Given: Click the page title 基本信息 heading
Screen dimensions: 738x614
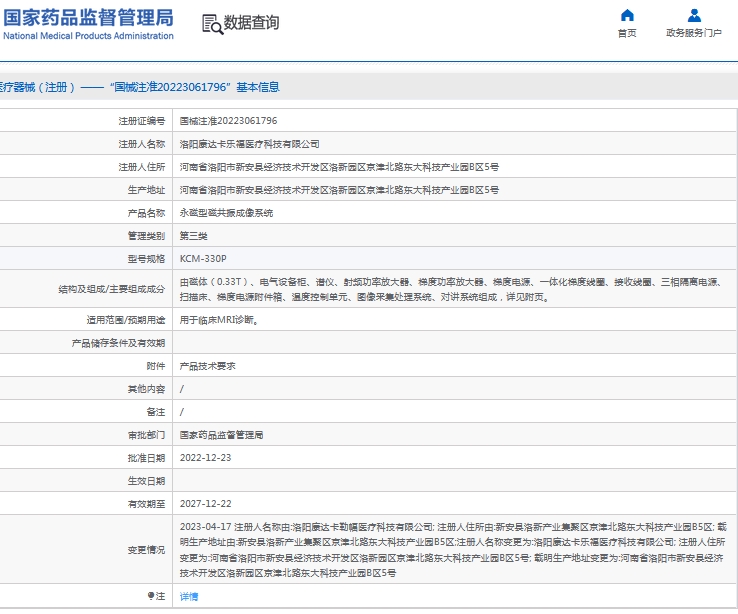Looking at the screenshot, I should pos(258,87).
